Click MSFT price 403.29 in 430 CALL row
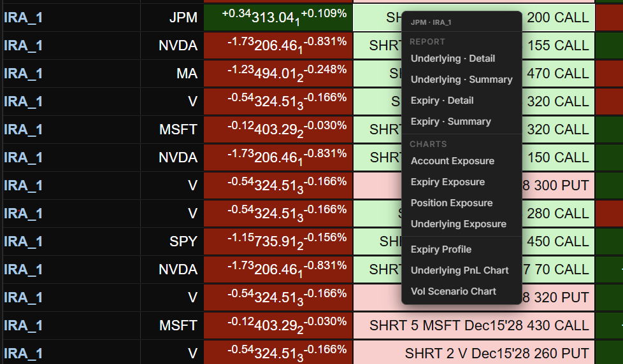 (278, 325)
